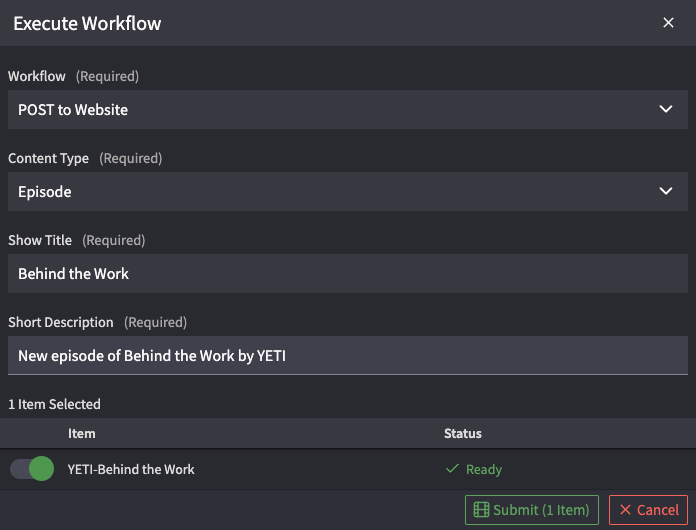Viewport: 696px width, 530px height.
Task: Click the Short Description field label
Action: (61, 322)
